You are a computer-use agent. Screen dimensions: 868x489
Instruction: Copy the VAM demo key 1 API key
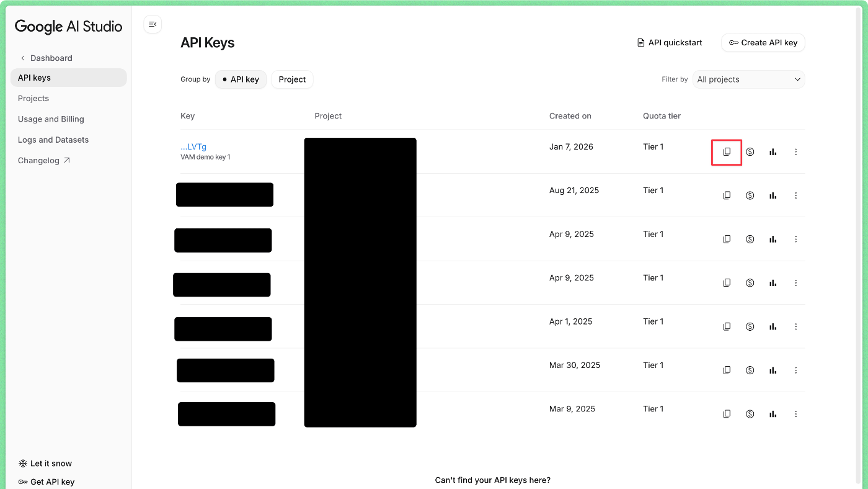coord(726,151)
